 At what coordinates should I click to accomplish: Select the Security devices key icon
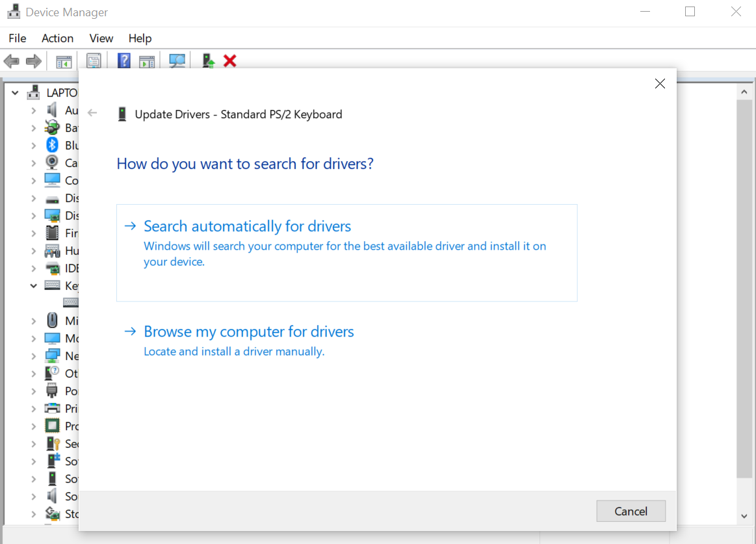53,444
